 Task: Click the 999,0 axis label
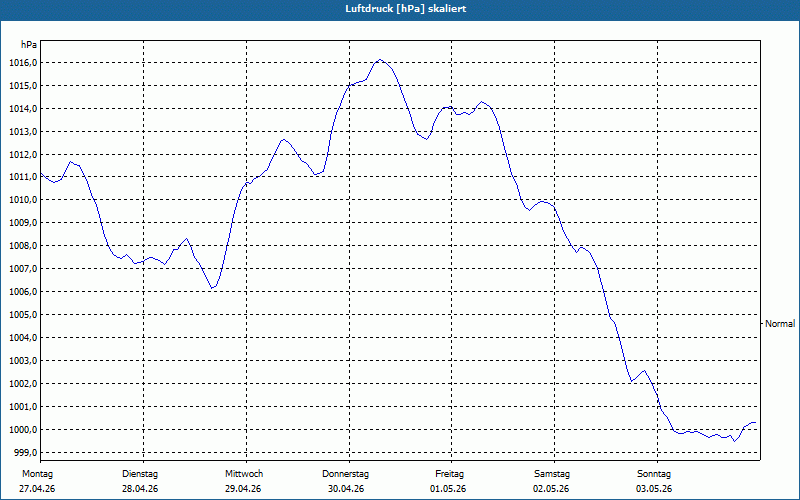24,453
